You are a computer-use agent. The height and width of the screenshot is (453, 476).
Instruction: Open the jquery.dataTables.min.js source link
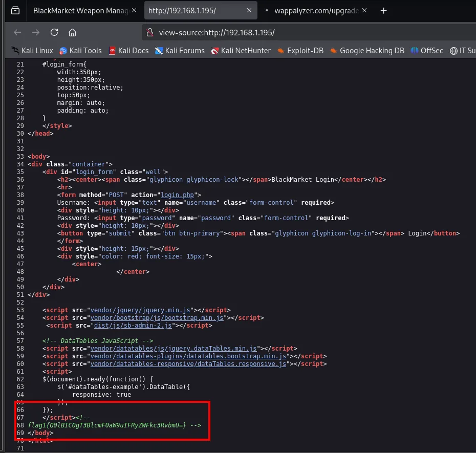[174, 348]
